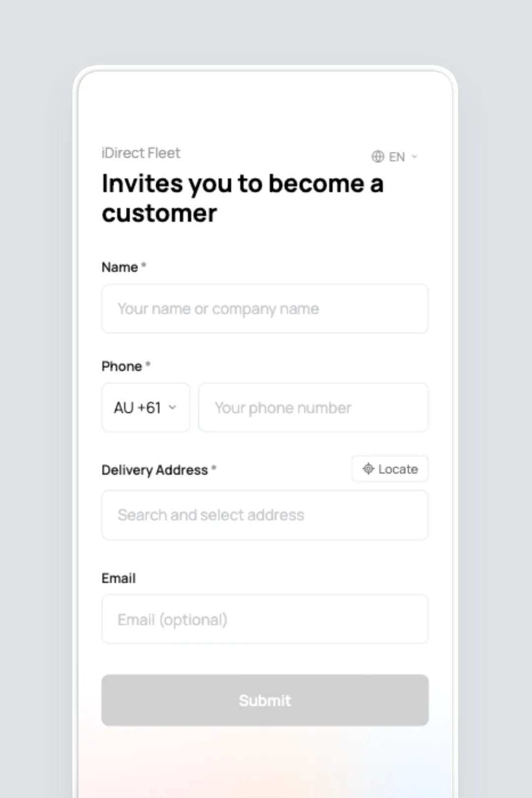Select the EN language label
The height and width of the screenshot is (798, 532).
397,157
